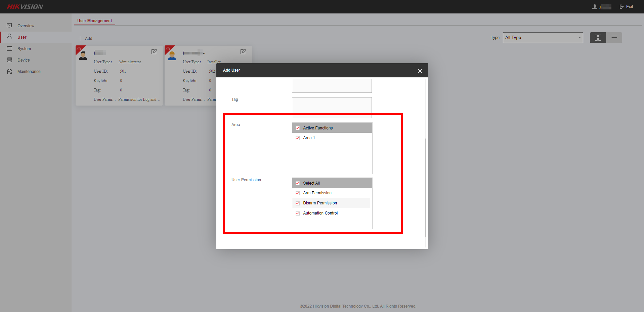Disable the Automation Control checkbox

click(298, 213)
